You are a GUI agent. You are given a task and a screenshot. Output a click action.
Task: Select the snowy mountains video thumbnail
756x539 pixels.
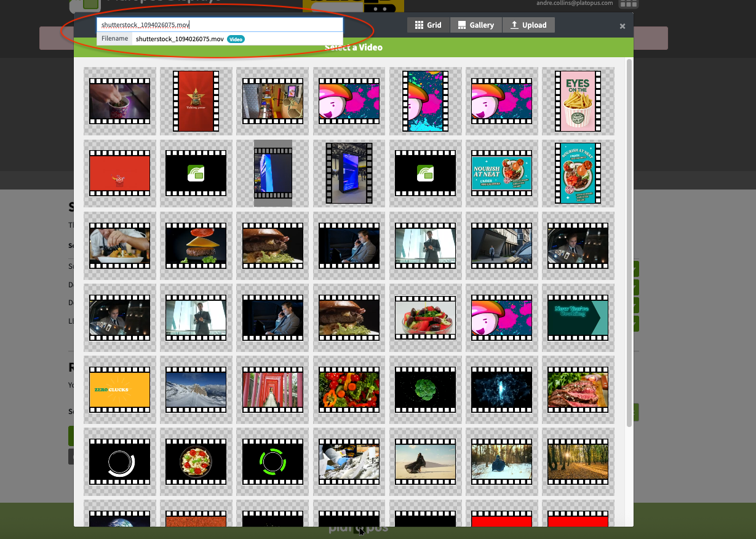coord(196,390)
